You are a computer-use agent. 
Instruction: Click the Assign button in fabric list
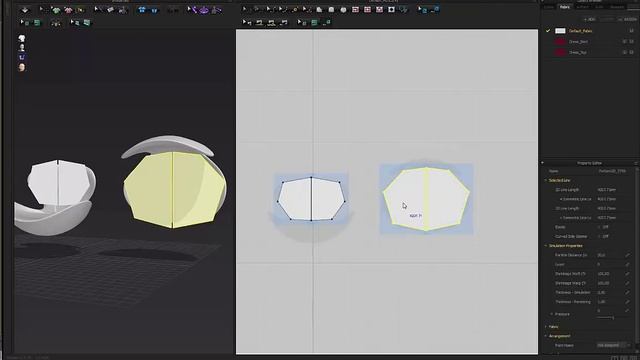coord(628,19)
